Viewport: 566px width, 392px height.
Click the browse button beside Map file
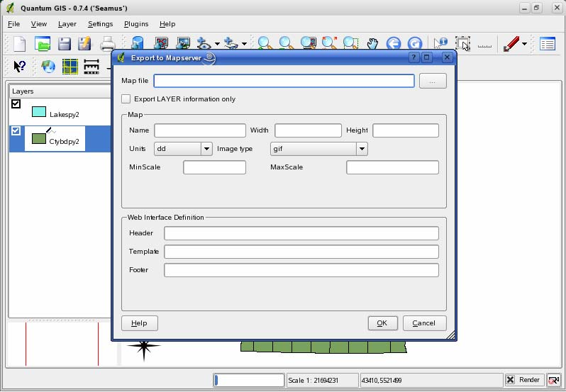(x=433, y=81)
